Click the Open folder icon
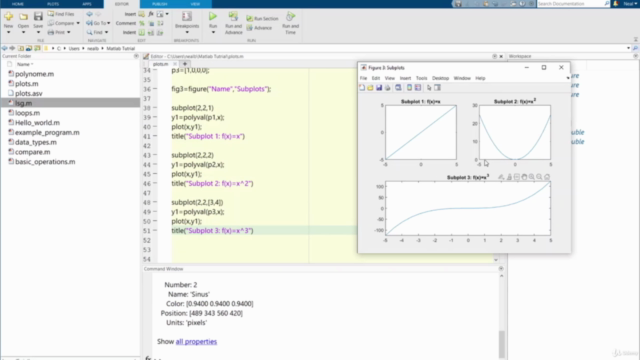 [23, 17]
